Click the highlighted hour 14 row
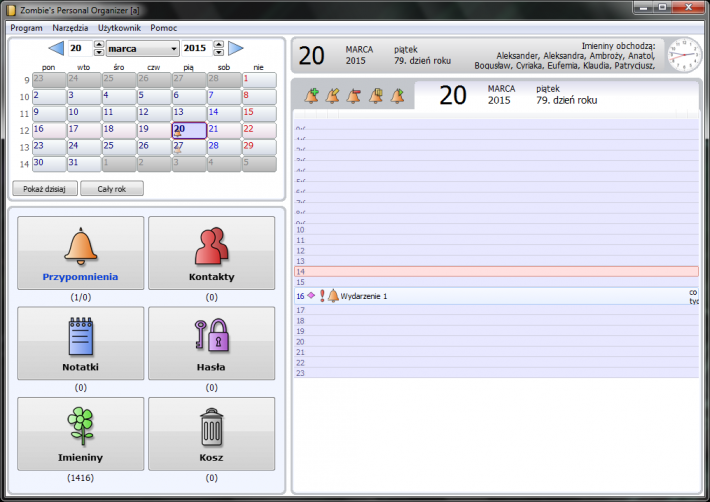This screenshot has height=502, width=710. (x=496, y=272)
